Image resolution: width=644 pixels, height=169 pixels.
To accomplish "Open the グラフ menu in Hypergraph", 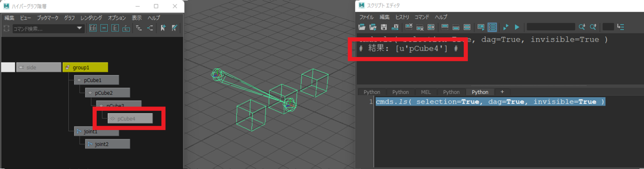I will point(70,18).
